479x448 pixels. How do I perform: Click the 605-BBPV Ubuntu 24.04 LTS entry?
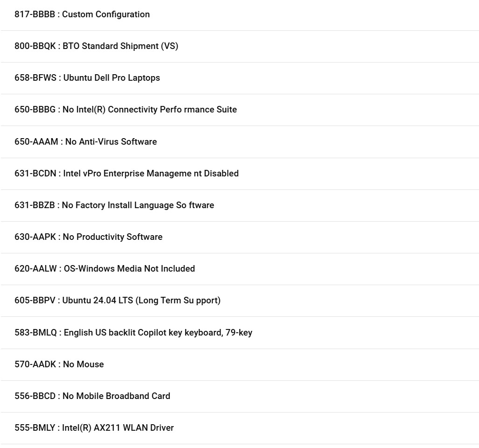pyautogui.click(x=240, y=301)
